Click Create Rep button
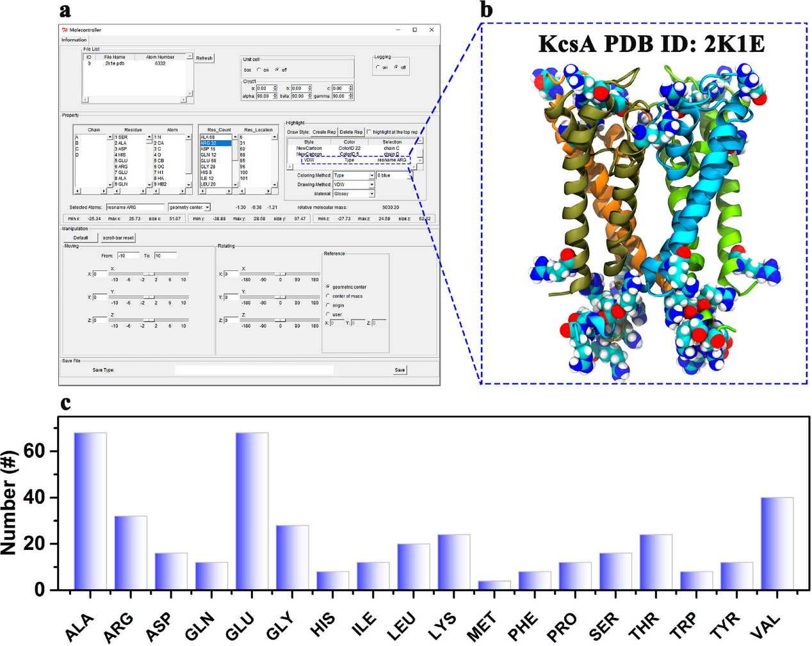This screenshot has width=812, height=646. tap(324, 132)
